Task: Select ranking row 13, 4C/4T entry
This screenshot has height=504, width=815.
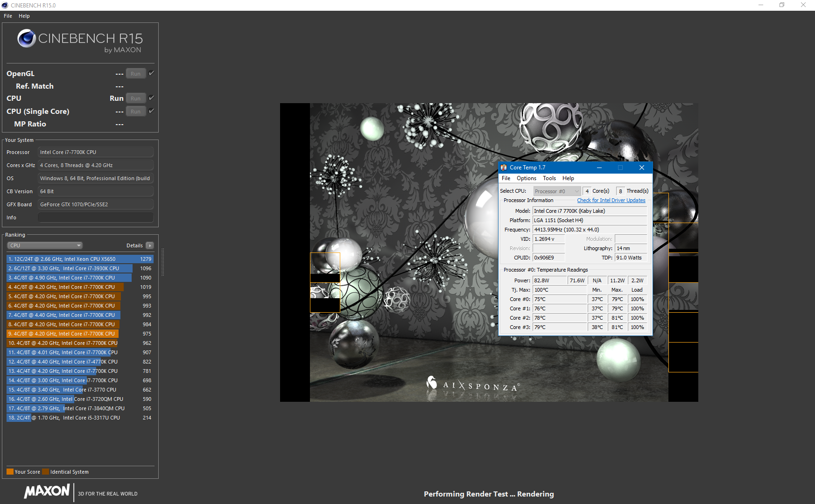Action: pyautogui.click(x=80, y=371)
